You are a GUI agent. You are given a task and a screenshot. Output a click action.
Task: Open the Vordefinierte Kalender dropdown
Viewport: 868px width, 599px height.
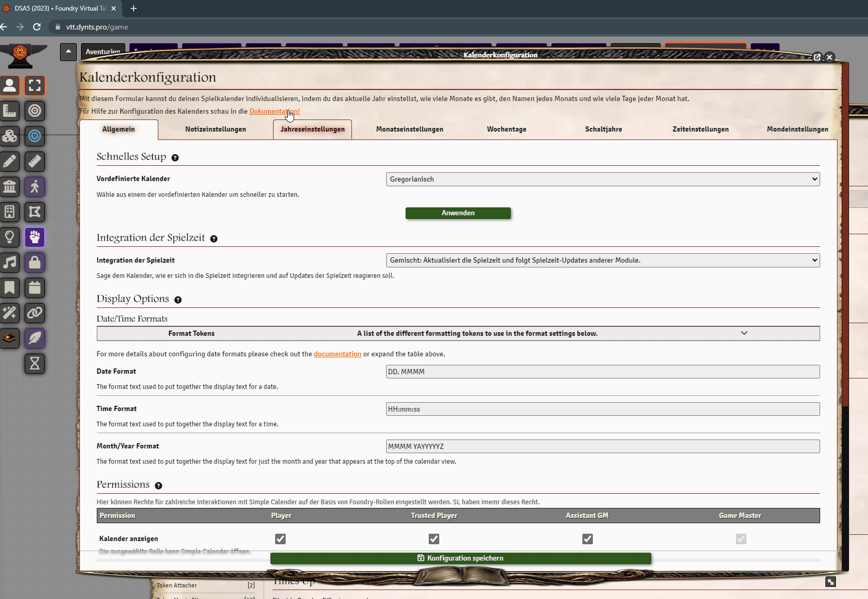(x=603, y=179)
